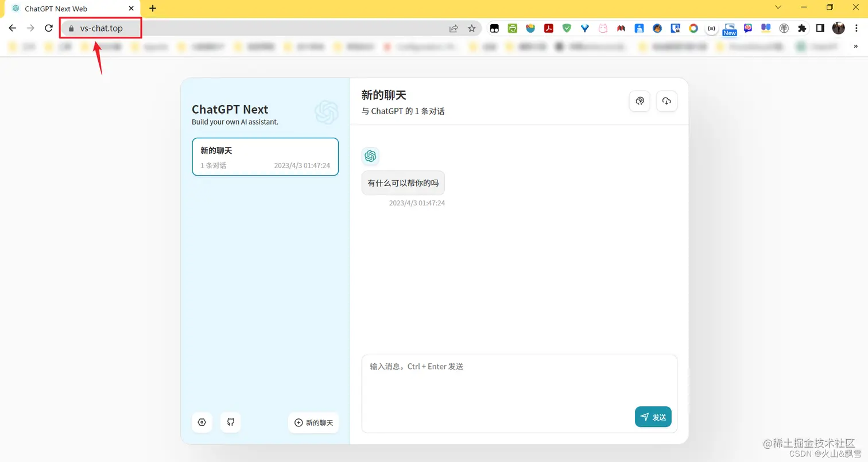The image size is (868, 462).
Task: Close the ChatGPT Next Web tab
Action: pyautogui.click(x=131, y=9)
